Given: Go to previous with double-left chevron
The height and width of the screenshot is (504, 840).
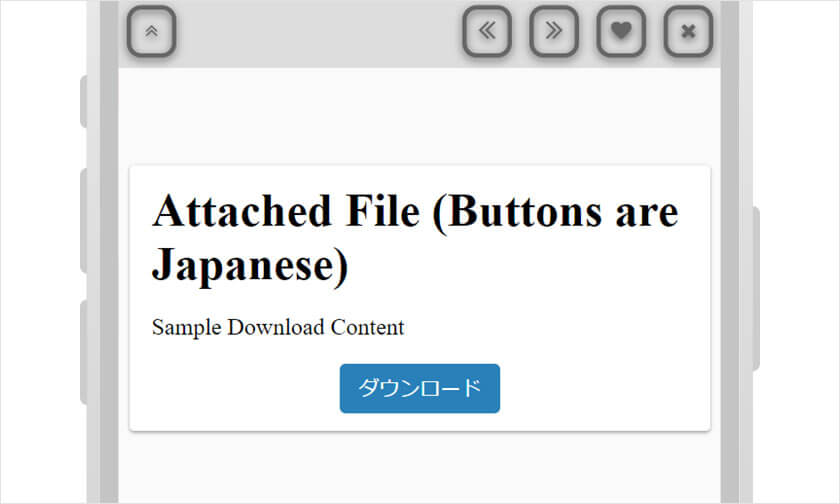Looking at the screenshot, I should 487,32.
